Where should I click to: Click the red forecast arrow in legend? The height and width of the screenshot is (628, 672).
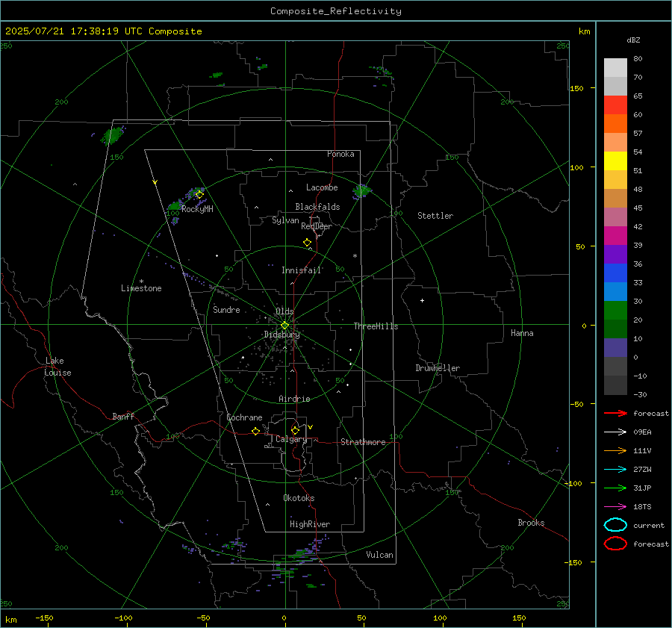[615, 413]
